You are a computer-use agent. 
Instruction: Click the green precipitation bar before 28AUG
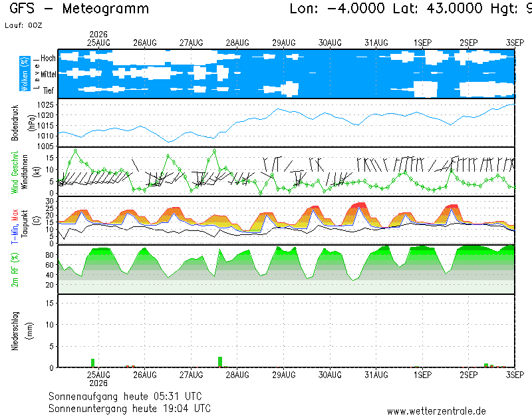220,362
